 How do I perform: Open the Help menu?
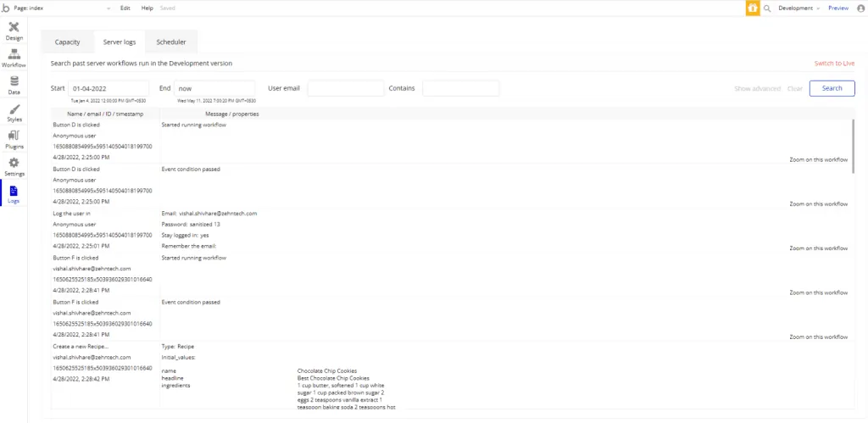click(147, 8)
